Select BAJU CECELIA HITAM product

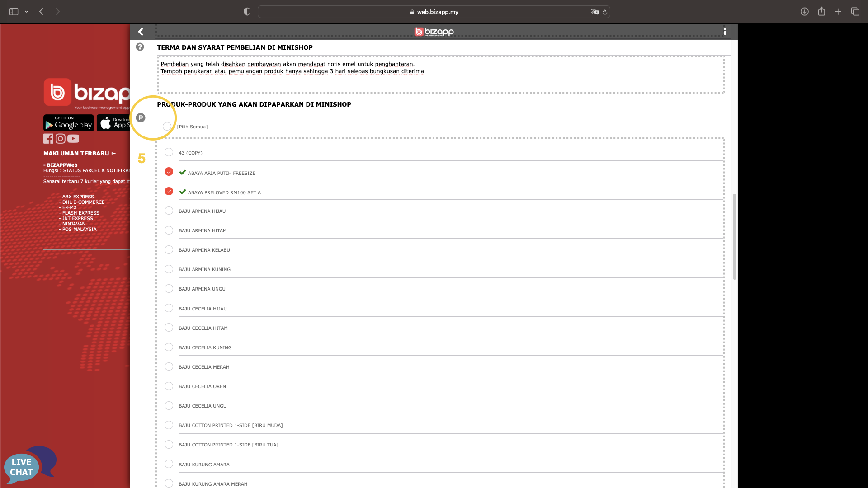[x=169, y=328]
